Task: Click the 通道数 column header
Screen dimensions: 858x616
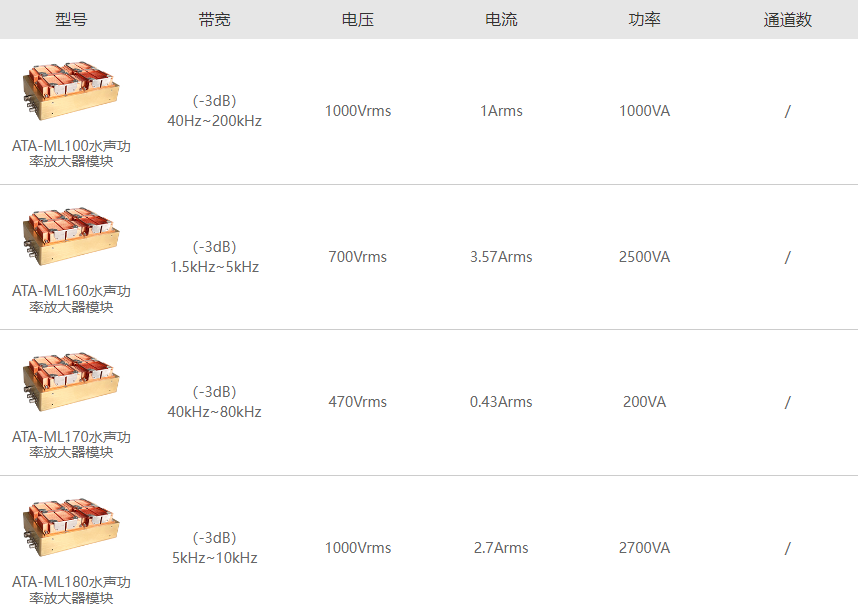Action: point(787,20)
